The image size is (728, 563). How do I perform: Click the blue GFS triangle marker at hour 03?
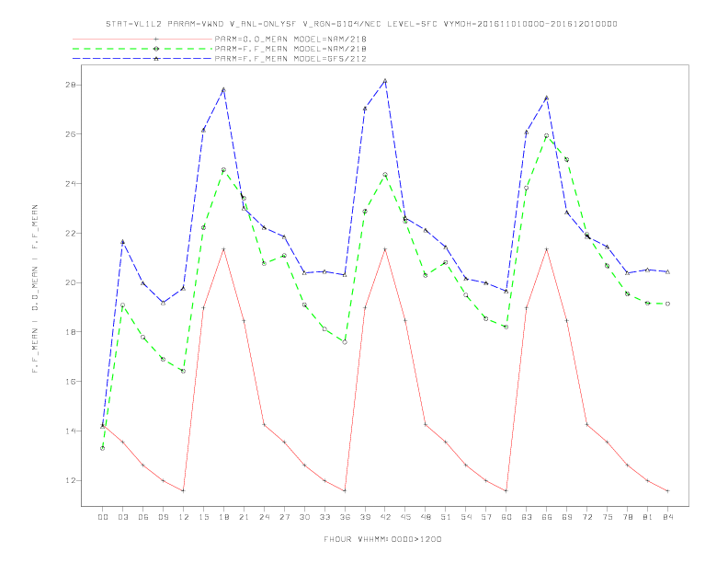(x=122, y=242)
